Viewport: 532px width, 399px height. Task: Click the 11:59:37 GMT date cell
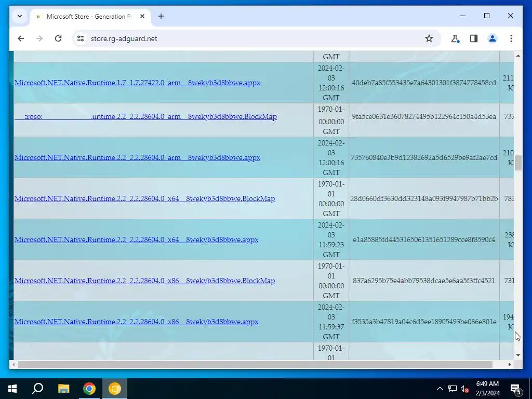pos(331,322)
